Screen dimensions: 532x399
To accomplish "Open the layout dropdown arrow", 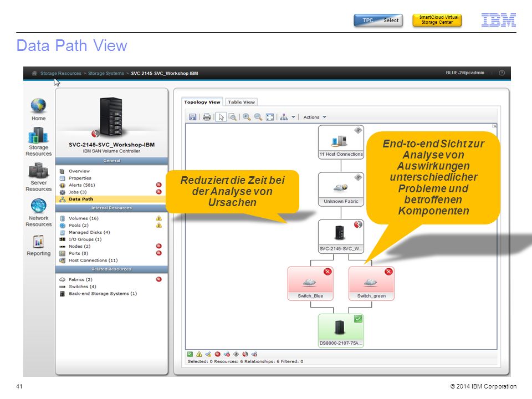I will coord(294,117).
